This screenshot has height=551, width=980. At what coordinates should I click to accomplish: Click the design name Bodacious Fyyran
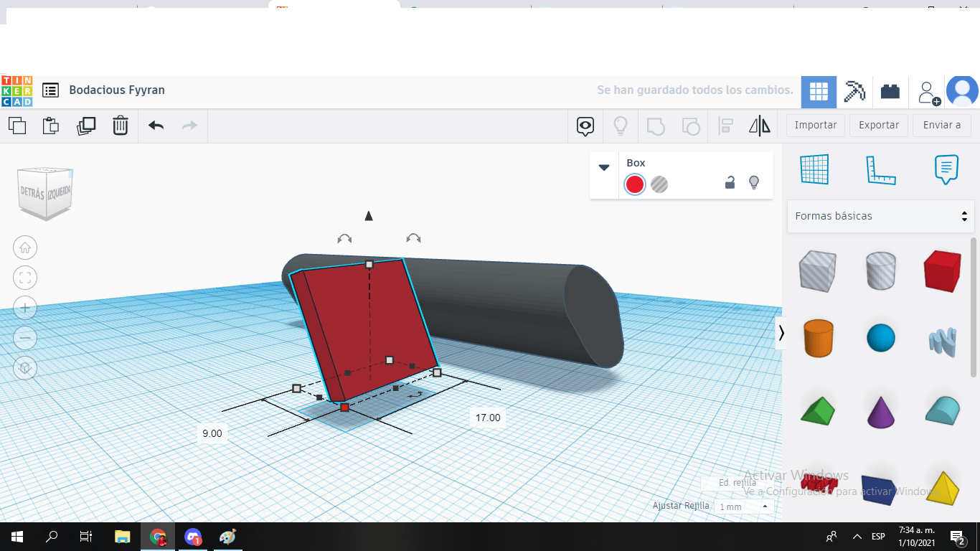tap(117, 90)
